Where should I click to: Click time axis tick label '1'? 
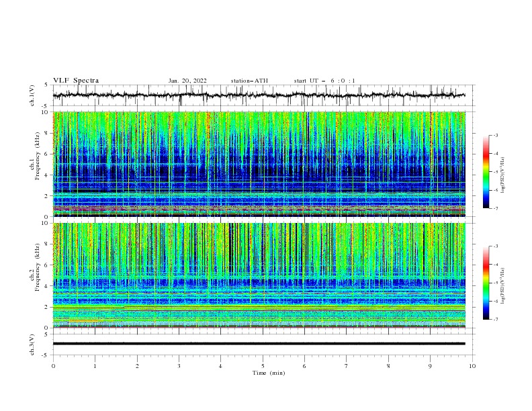95,366
